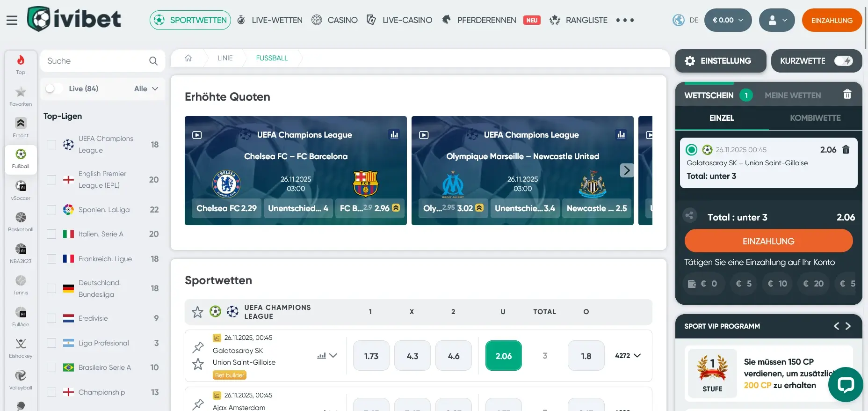Check the Frankreich Ligue checkbox
Image resolution: width=868 pixels, height=411 pixels.
coord(51,259)
